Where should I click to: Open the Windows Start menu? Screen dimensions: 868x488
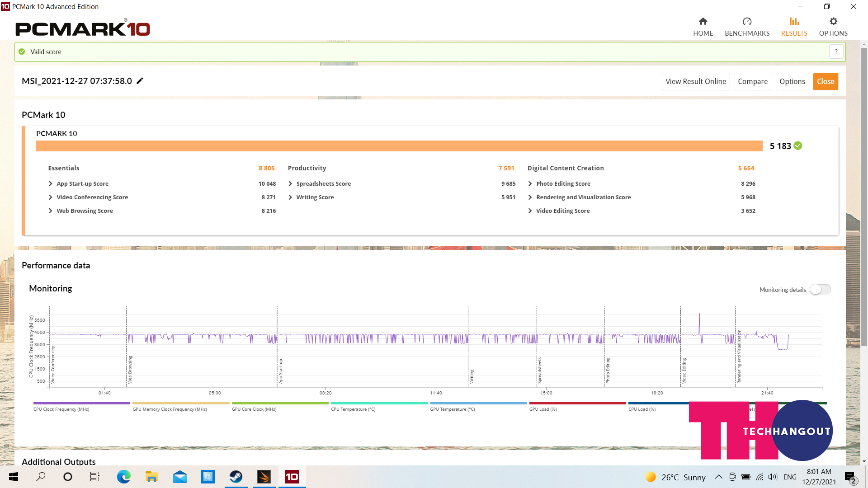pyautogui.click(x=14, y=477)
